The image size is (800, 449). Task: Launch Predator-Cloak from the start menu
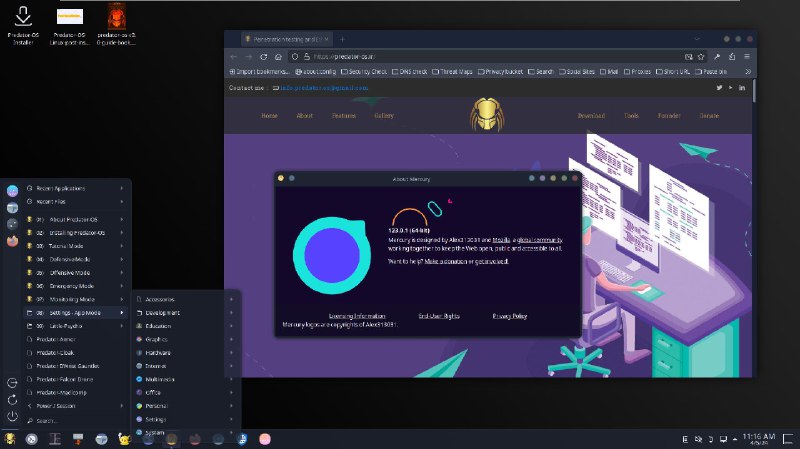pos(76,353)
